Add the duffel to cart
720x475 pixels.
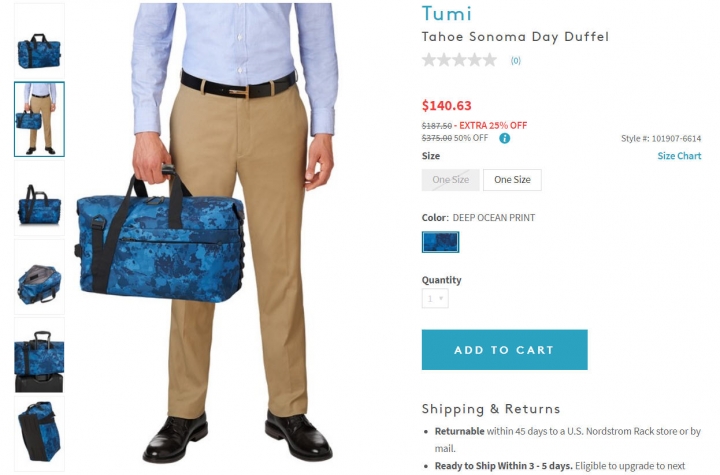pyautogui.click(x=505, y=350)
